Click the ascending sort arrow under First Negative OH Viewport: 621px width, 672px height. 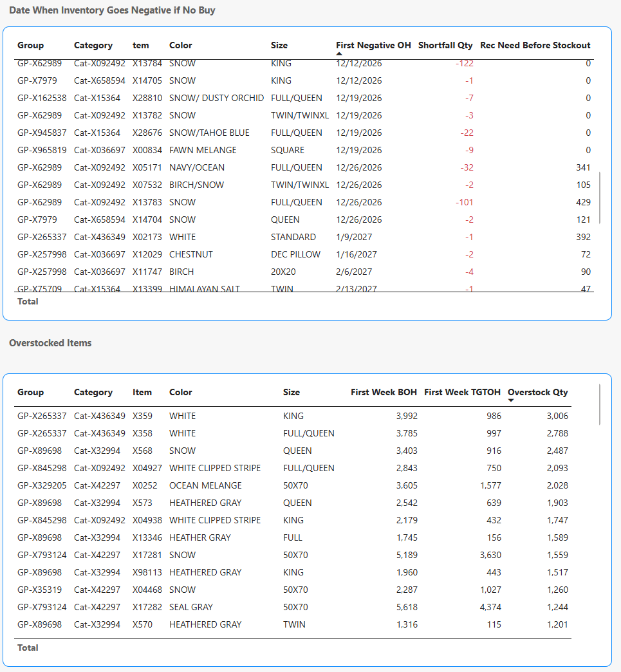pos(339,54)
